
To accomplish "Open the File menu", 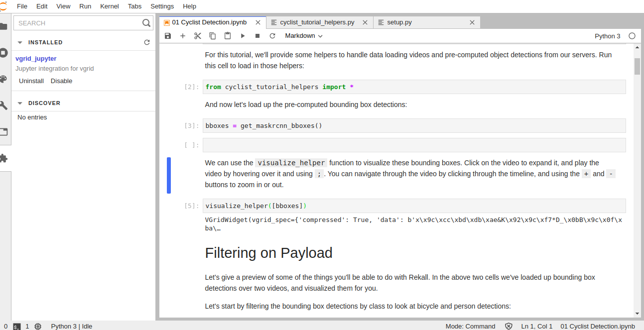I will click(22, 6).
